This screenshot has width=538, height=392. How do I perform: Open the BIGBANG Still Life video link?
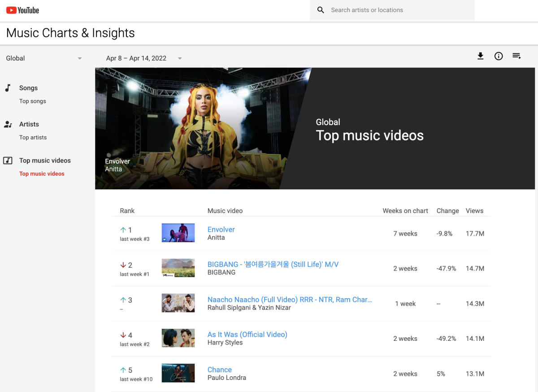pos(273,265)
